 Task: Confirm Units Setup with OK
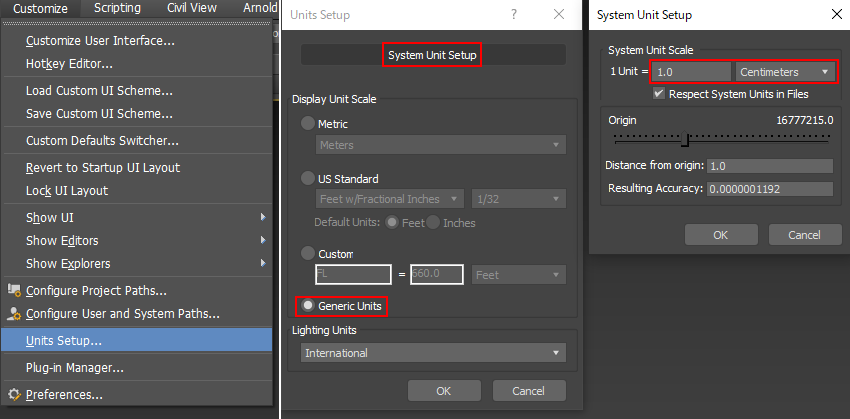tap(444, 390)
